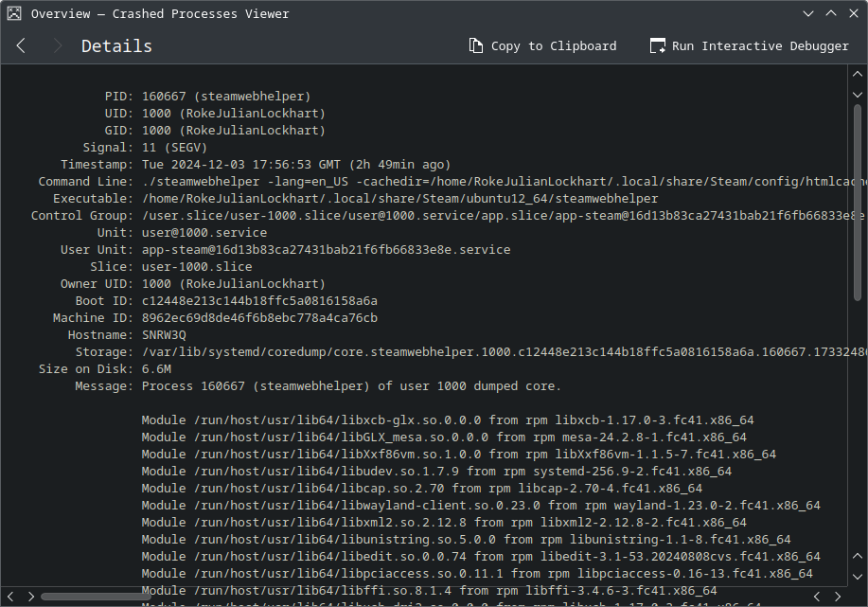Click the Hostname value SNRW3Q
868x607 pixels.
point(164,335)
